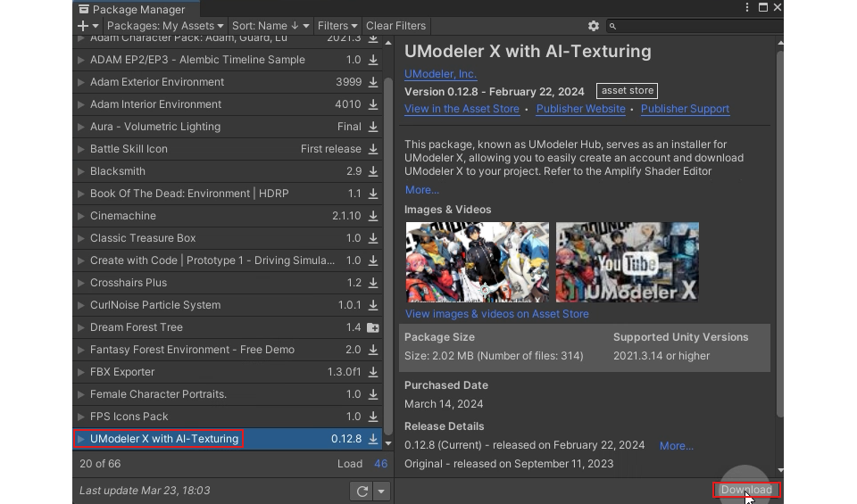Open the window kebab options menu

click(x=746, y=8)
